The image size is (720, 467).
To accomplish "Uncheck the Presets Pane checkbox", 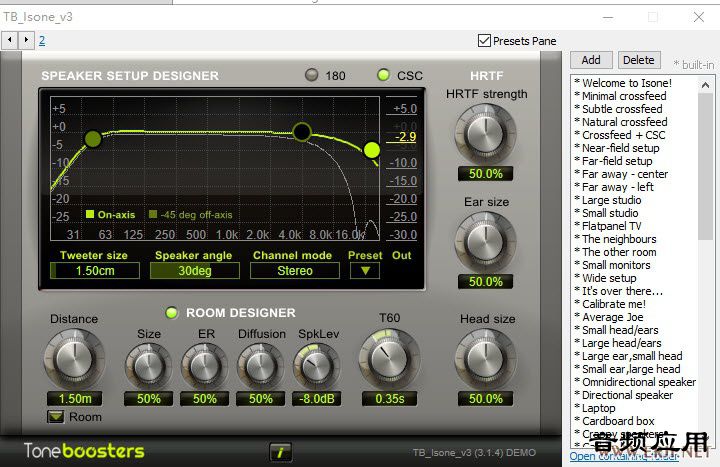I will pos(484,41).
